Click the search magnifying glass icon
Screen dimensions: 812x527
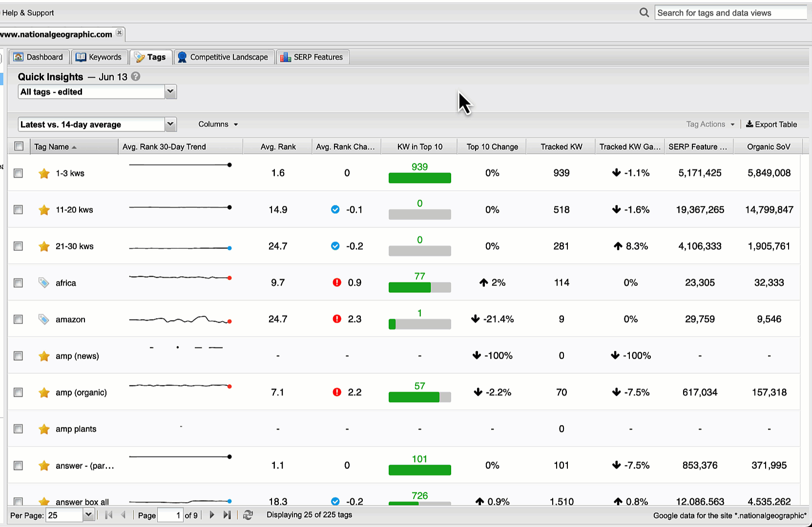tap(644, 12)
